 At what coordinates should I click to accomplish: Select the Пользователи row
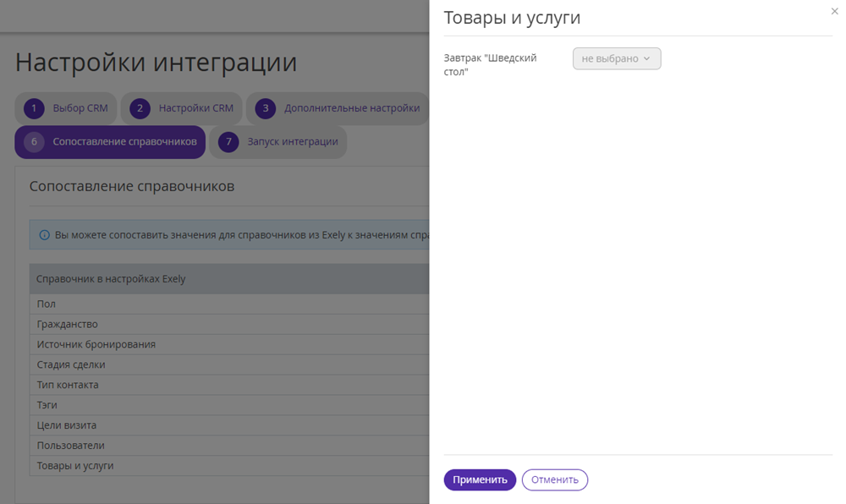pyautogui.click(x=229, y=446)
